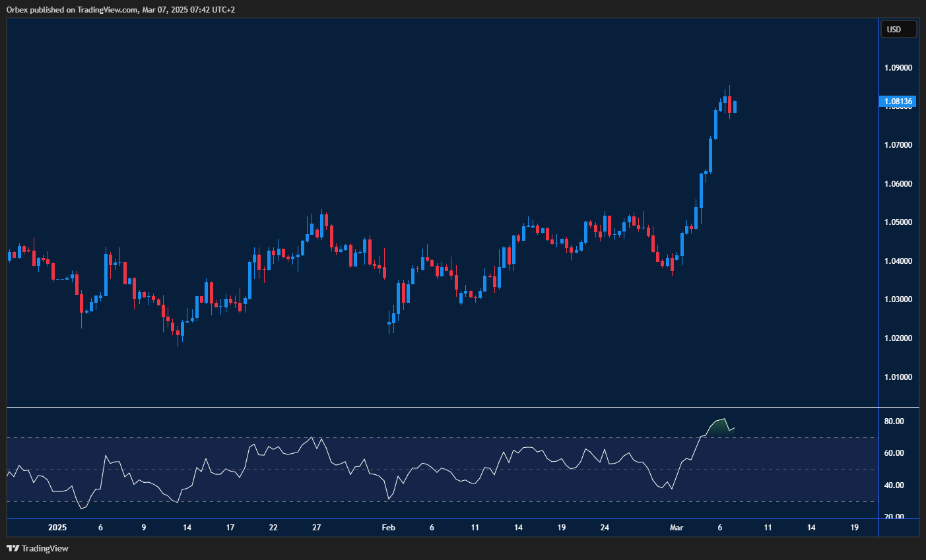Click the Feb label on the time axis
Viewport: 926px width, 560px height.
[x=388, y=528]
